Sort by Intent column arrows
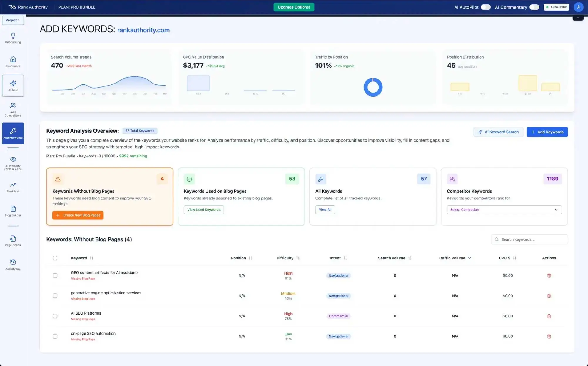 pos(345,258)
